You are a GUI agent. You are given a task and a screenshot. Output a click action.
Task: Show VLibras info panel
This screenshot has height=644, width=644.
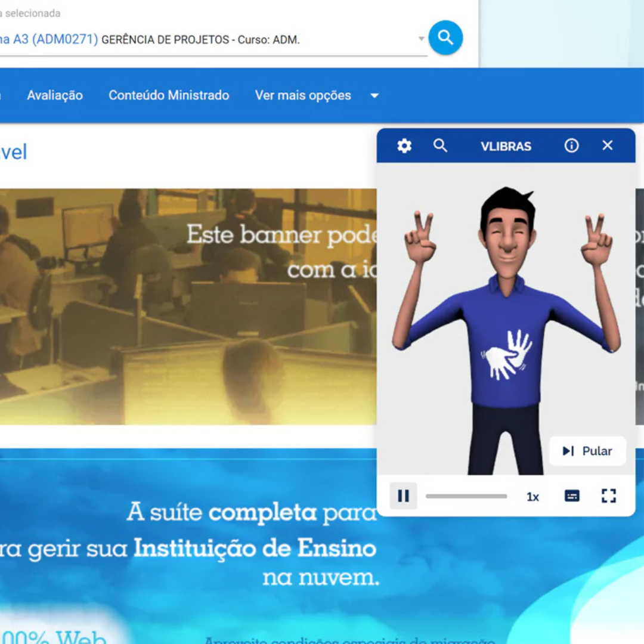click(571, 145)
